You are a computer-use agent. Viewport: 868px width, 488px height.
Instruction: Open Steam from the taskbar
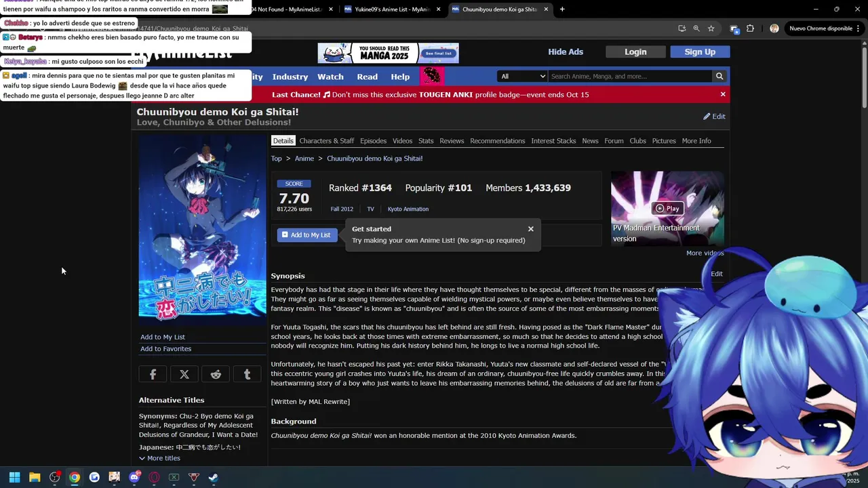(214, 477)
